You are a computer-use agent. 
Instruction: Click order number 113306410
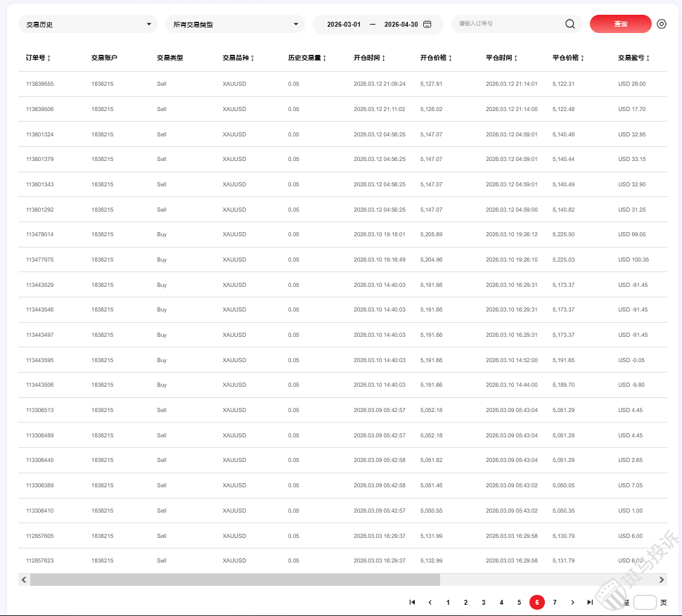[39, 511]
